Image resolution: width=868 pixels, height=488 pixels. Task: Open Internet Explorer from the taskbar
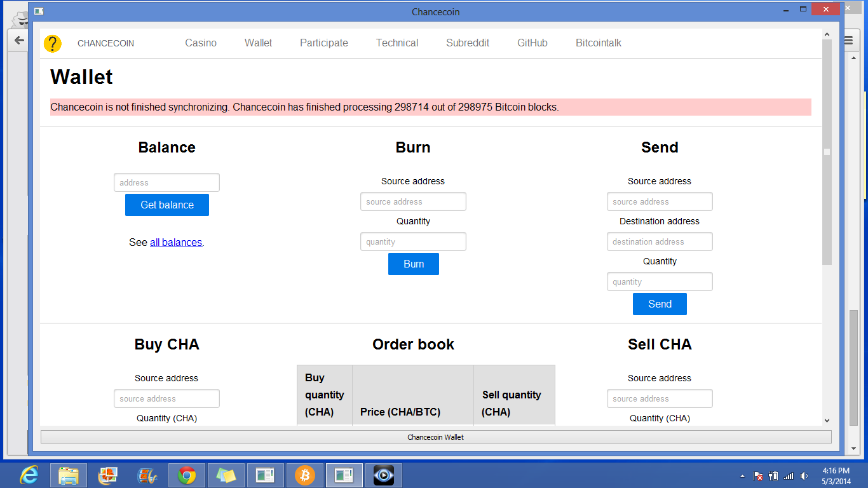(29, 475)
